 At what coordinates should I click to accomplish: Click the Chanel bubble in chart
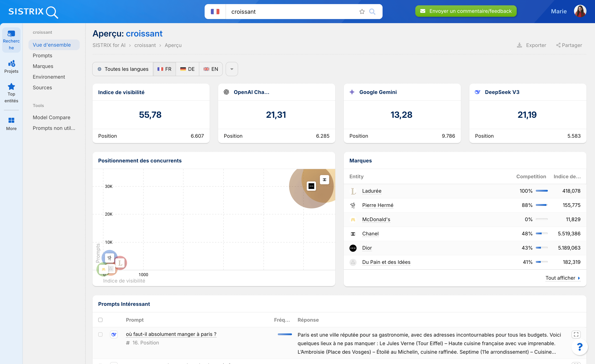[324, 180]
